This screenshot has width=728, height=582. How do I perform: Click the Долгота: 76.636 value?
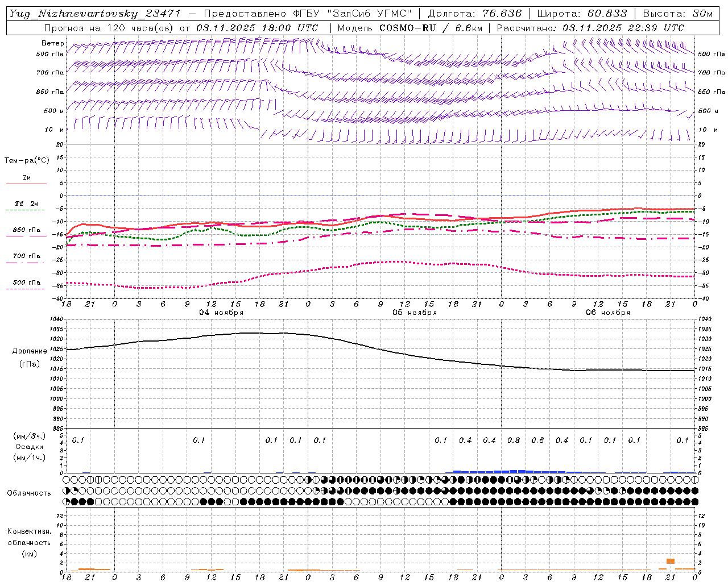(474, 14)
